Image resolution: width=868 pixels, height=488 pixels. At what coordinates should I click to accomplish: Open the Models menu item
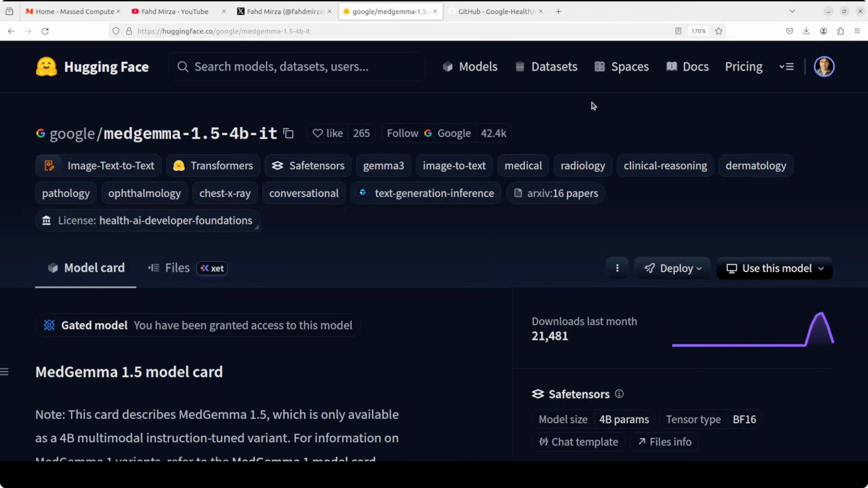point(470,67)
